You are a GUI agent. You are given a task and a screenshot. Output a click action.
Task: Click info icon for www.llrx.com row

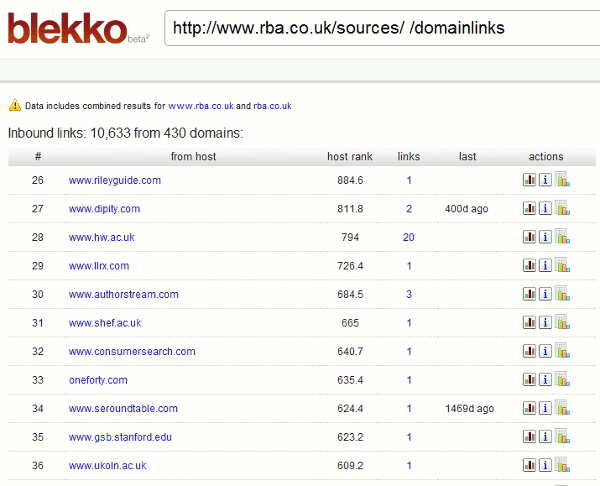545,265
